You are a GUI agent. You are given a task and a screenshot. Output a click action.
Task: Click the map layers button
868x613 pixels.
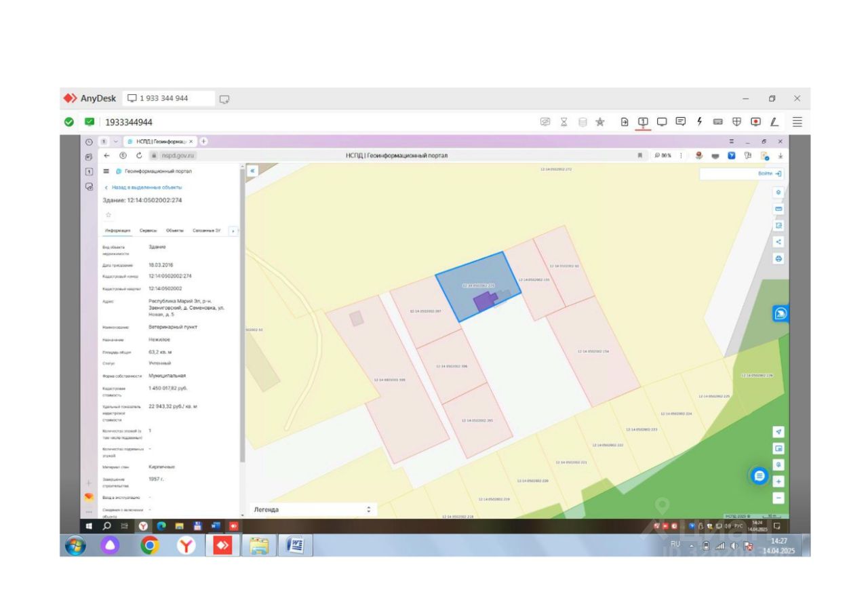coord(778,192)
